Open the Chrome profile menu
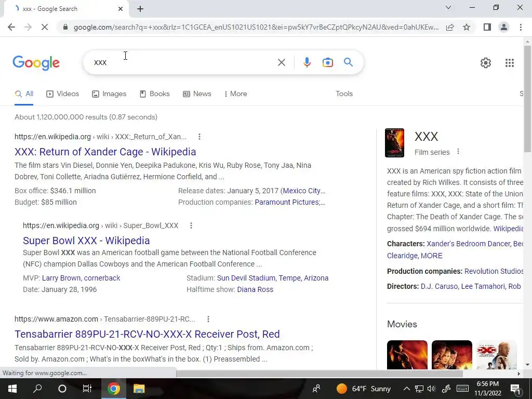Viewport: 532px width, 399px height. [x=504, y=27]
